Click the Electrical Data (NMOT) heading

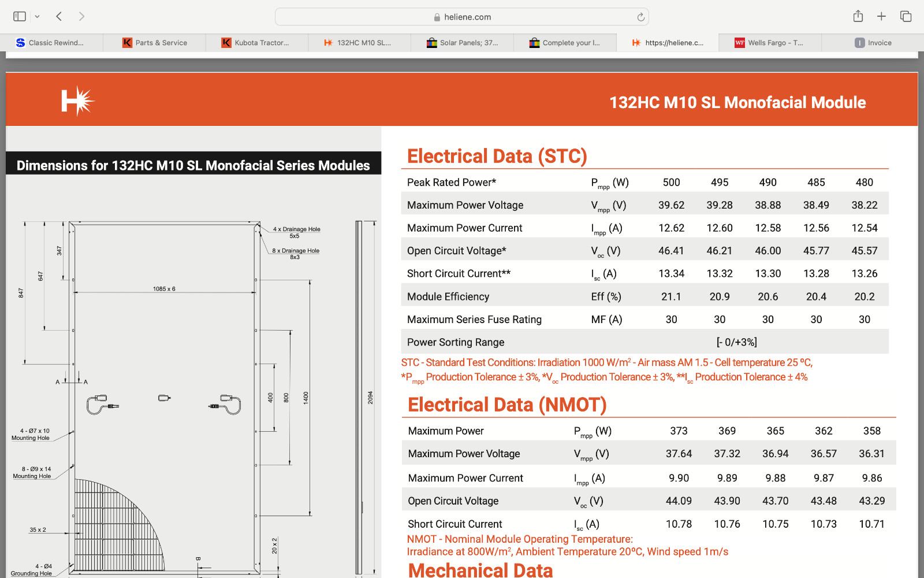coord(507,405)
